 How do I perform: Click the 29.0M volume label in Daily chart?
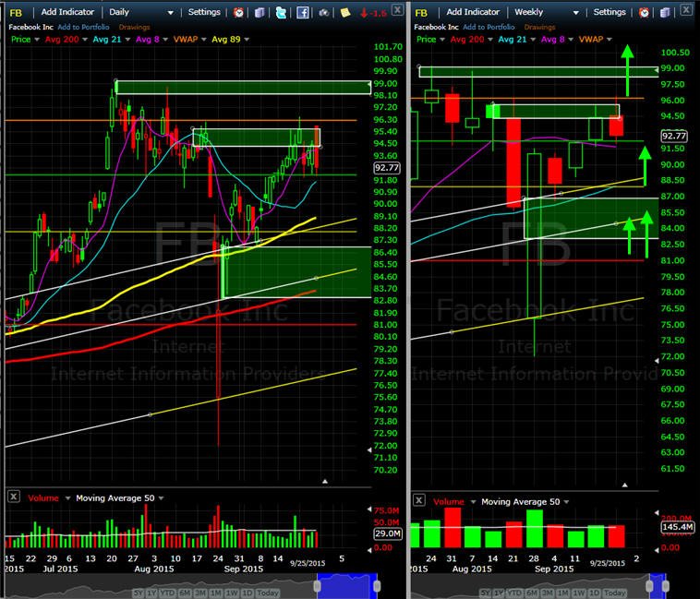(387, 533)
